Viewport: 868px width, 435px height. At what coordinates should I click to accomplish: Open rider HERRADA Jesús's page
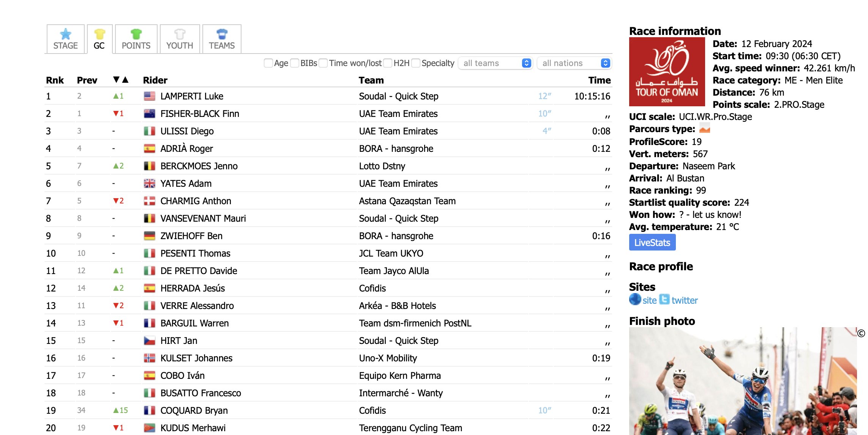(193, 288)
